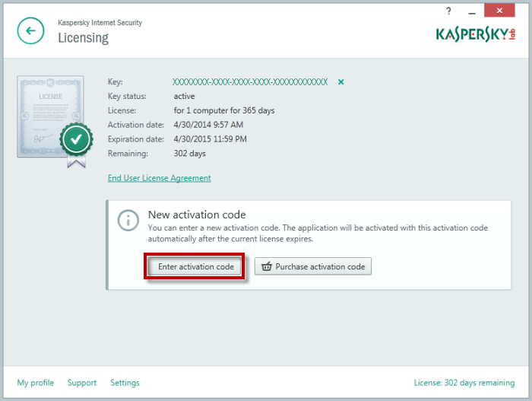This screenshot has height=401, width=532.
Task: Delete the key with the green X
Action: pyautogui.click(x=341, y=82)
